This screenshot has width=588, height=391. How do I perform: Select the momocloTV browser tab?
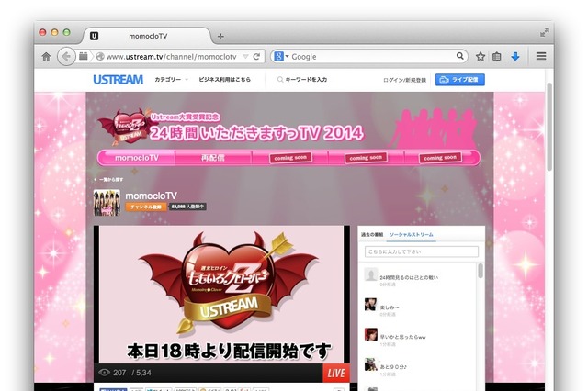tap(147, 36)
